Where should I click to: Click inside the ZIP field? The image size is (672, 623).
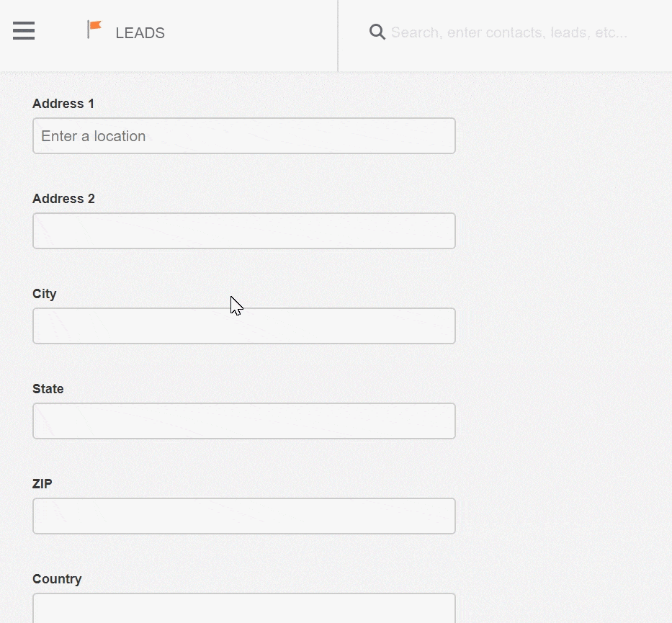(x=244, y=516)
